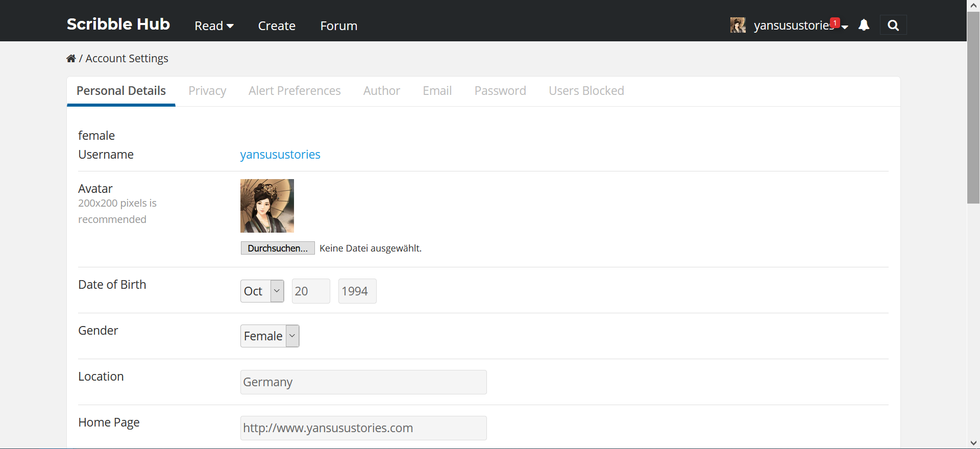Open the Gender dropdown
Viewport: 980px width, 449px height.
269,336
